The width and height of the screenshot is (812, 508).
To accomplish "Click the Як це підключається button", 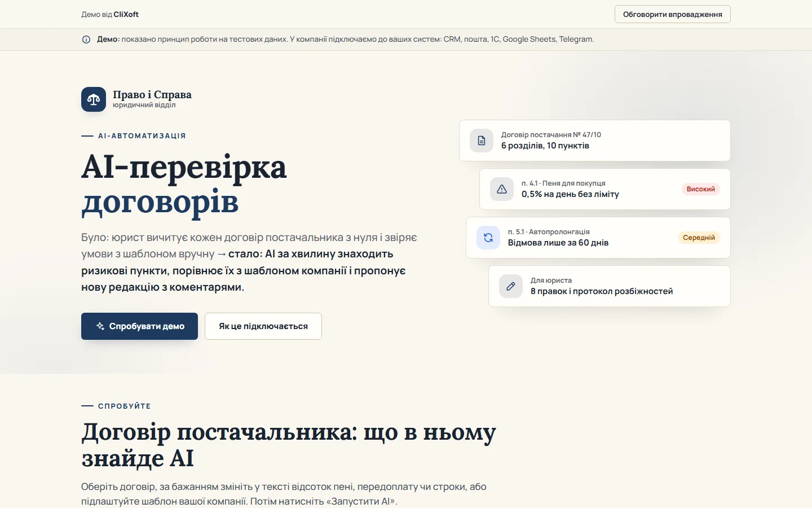I will pyautogui.click(x=263, y=326).
